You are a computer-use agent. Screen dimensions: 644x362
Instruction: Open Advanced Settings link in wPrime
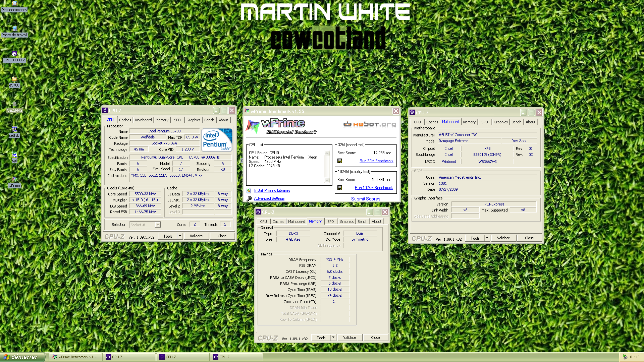coord(269,198)
